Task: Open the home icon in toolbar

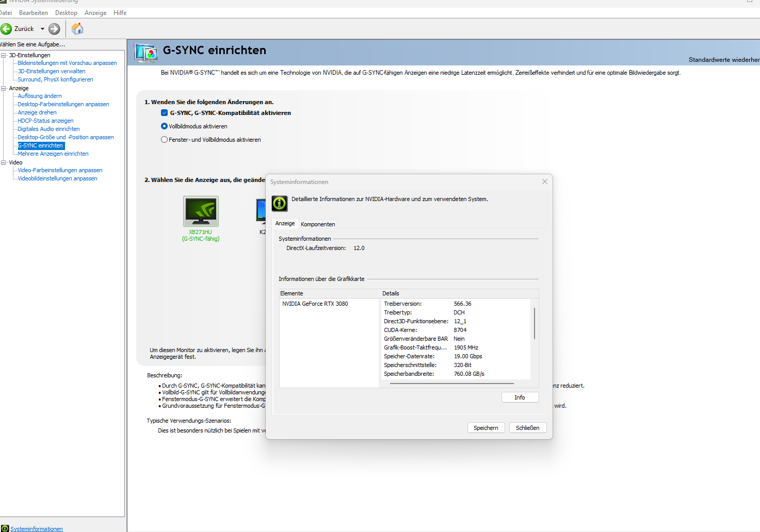Action: [77, 29]
